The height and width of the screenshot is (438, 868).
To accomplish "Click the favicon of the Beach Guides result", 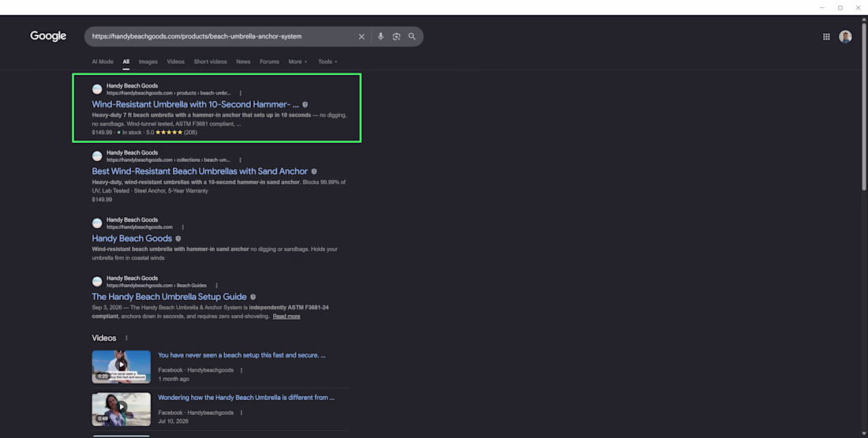I will pos(97,281).
